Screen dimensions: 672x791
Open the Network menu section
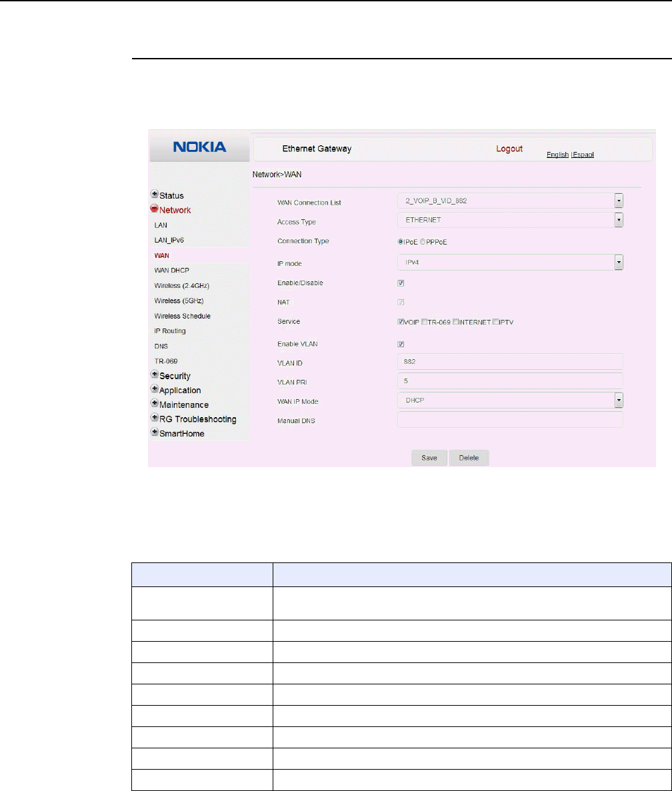(175, 211)
